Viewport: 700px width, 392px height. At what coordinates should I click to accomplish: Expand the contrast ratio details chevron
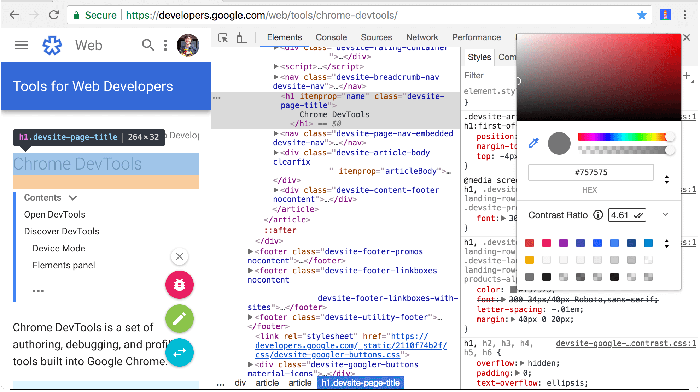click(665, 215)
